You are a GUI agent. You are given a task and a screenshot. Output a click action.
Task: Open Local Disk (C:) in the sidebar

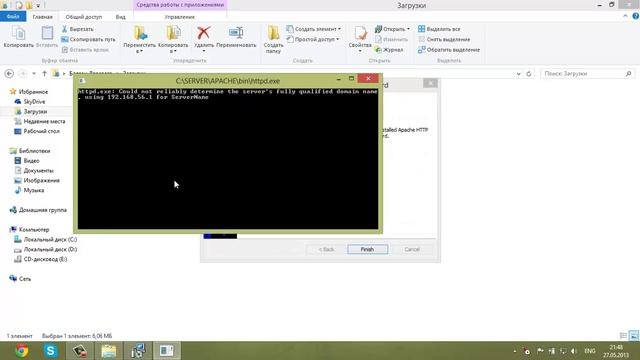tap(45, 239)
